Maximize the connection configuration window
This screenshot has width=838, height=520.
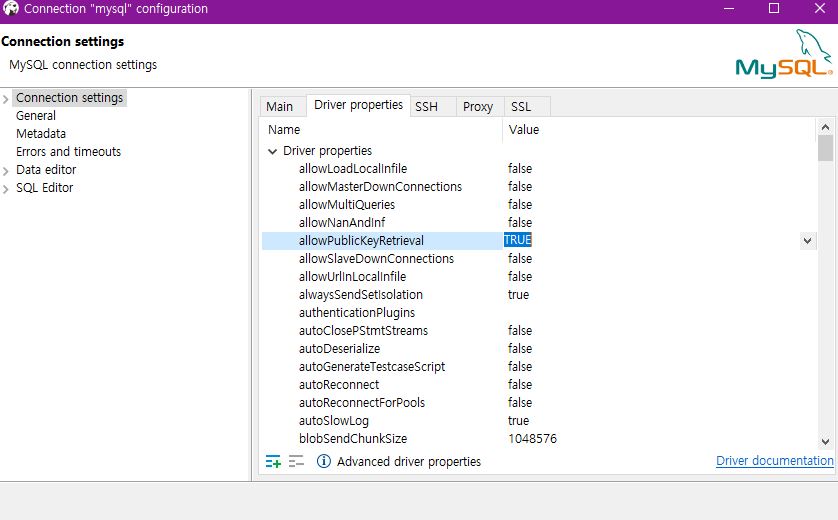click(x=774, y=8)
